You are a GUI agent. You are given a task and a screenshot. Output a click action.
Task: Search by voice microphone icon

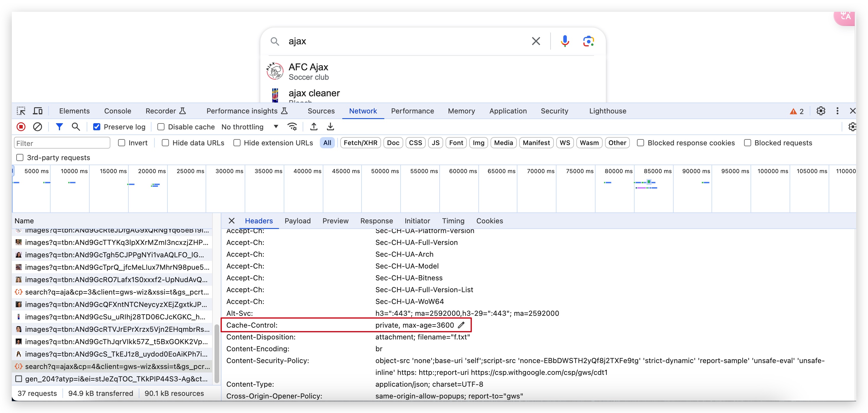pos(565,41)
